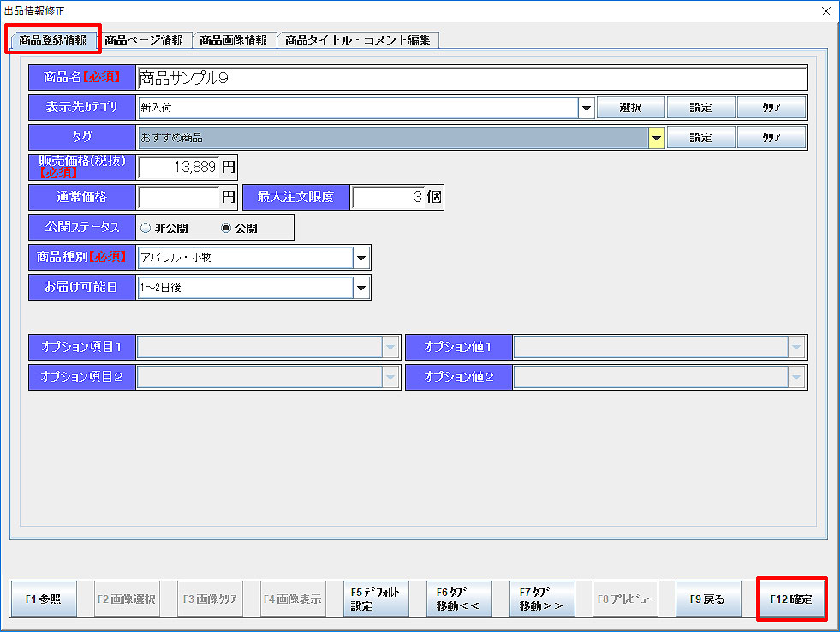
Task: Click F5 デフォルト設定 button
Action: point(375,599)
